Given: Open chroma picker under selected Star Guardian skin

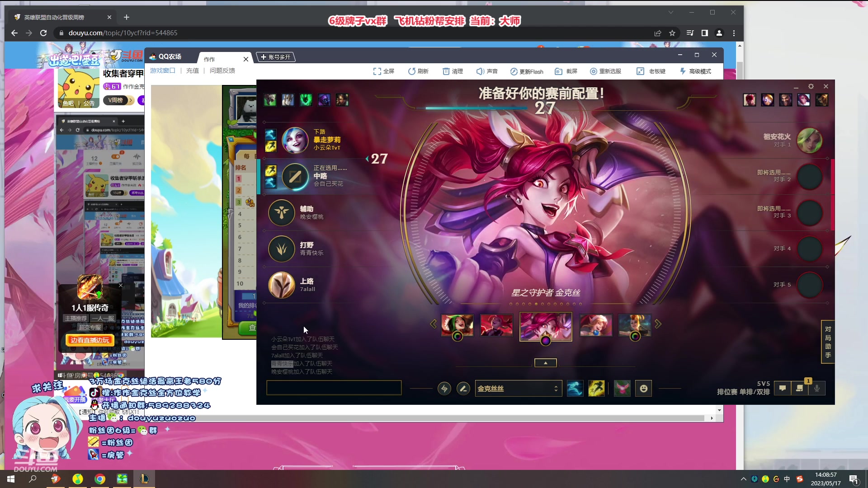Looking at the screenshot, I should point(546,341).
